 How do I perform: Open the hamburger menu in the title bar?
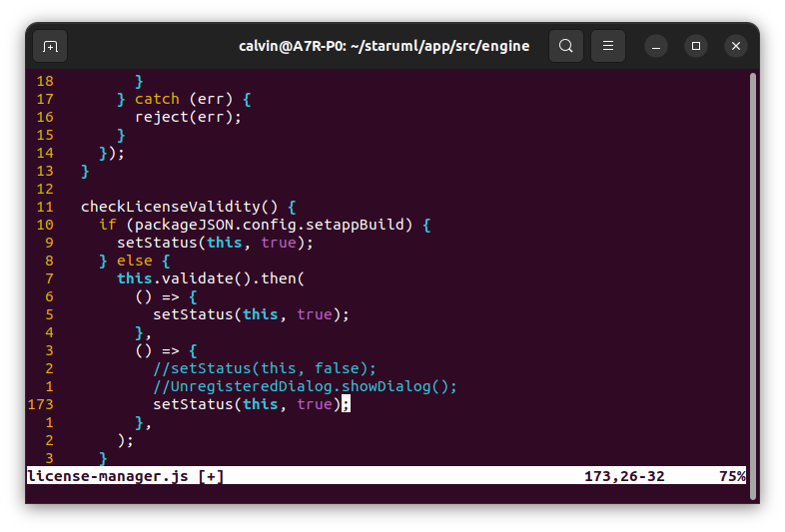[x=608, y=46]
